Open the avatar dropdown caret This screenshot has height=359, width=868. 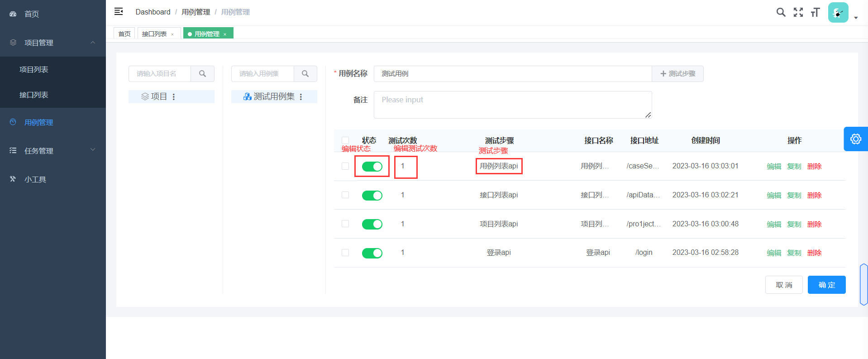pos(856,18)
